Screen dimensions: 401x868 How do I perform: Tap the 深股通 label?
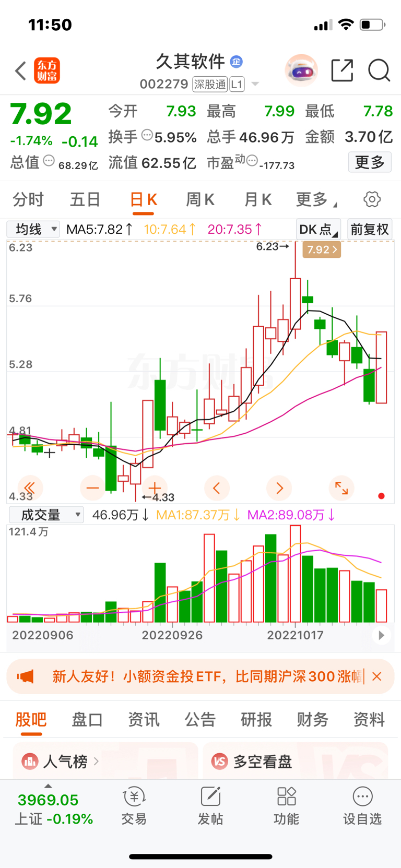pyautogui.click(x=210, y=84)
